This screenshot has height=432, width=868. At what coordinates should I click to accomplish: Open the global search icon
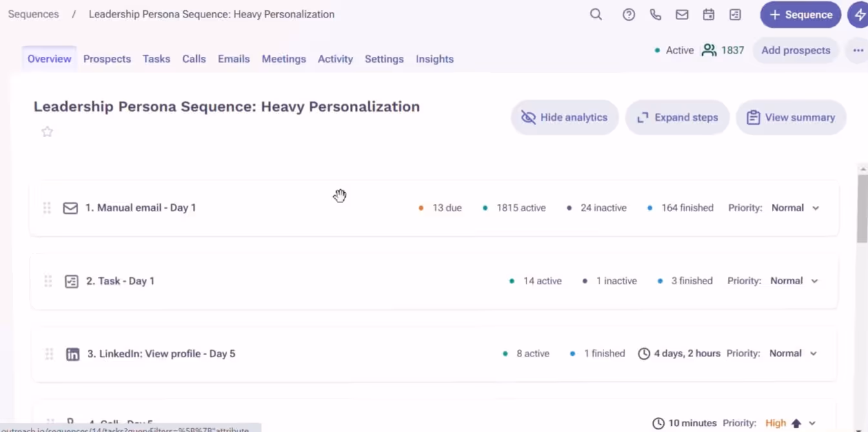pos(596,14)
